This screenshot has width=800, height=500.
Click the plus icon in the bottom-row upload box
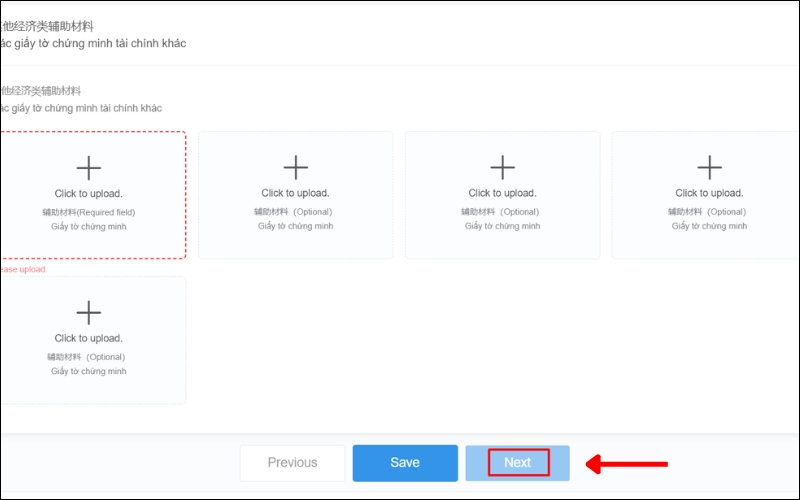tap(89, 313)
